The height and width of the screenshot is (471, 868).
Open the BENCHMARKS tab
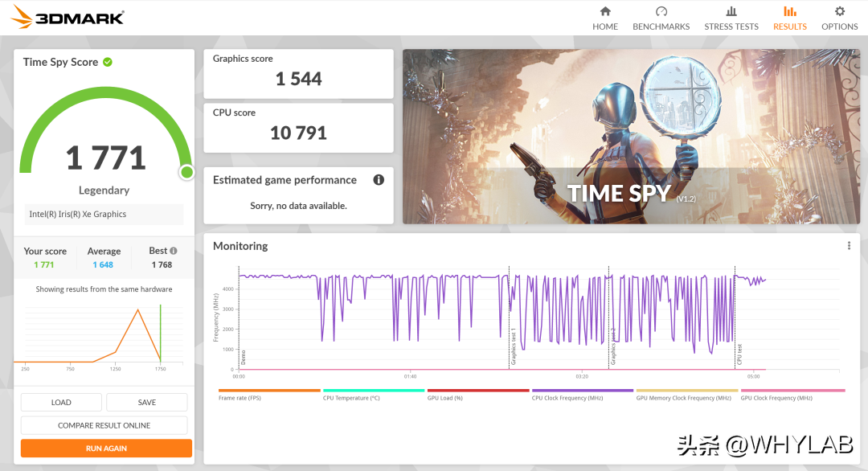coord(661,18)
